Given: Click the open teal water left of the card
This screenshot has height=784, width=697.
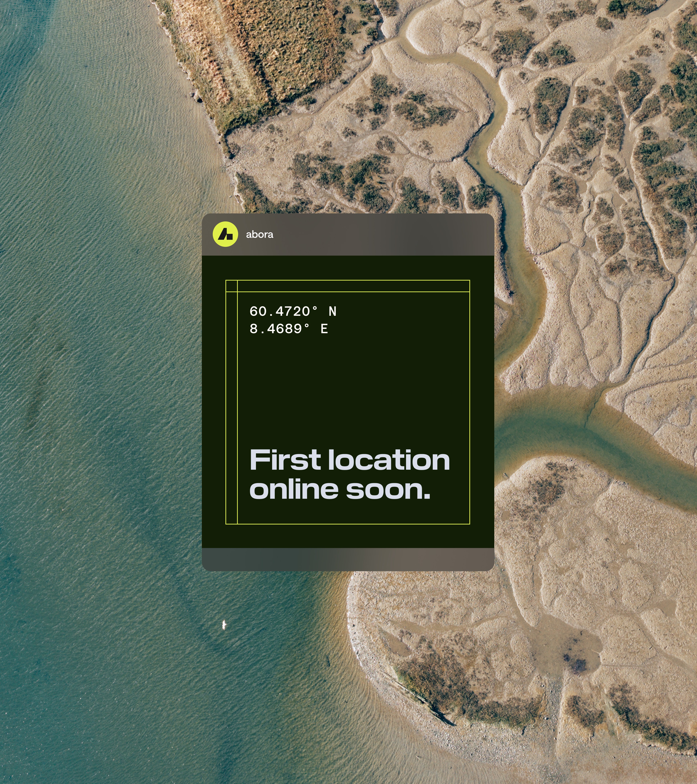Looking at the screenshot, I should [100, 384].
